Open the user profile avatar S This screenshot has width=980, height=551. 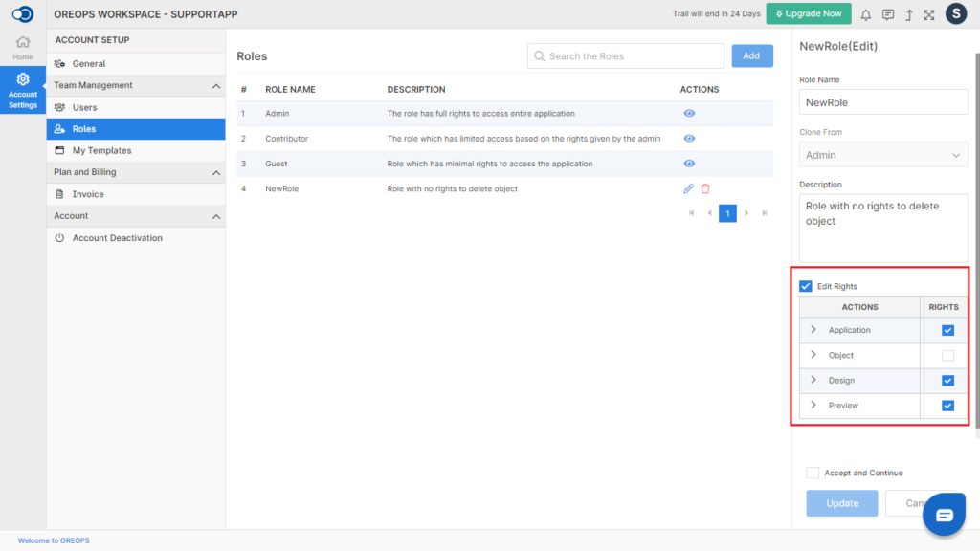click(x=956, y=13)
